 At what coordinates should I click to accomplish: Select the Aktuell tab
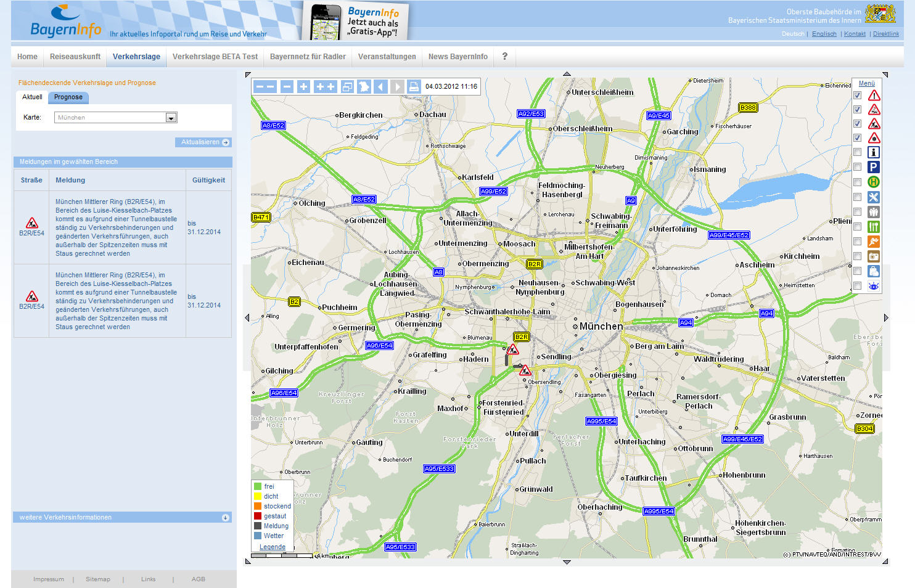pos(32,97)
